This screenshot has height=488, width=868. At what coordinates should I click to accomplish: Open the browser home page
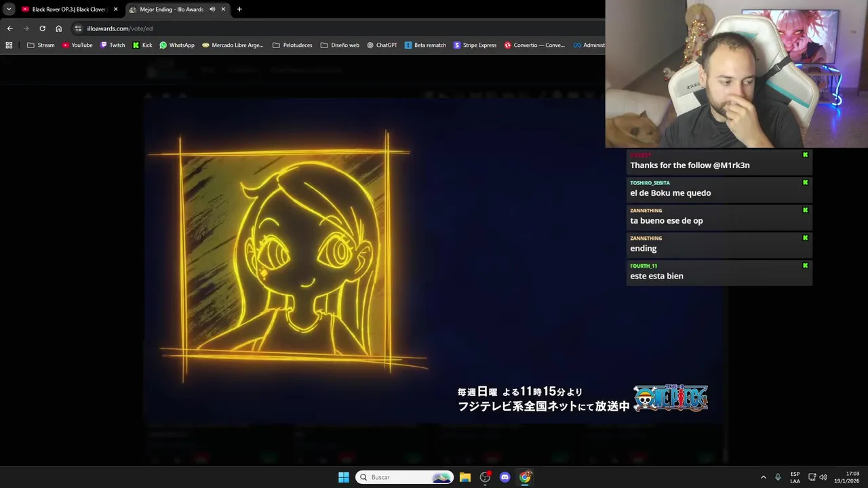(x=58, y=28)
